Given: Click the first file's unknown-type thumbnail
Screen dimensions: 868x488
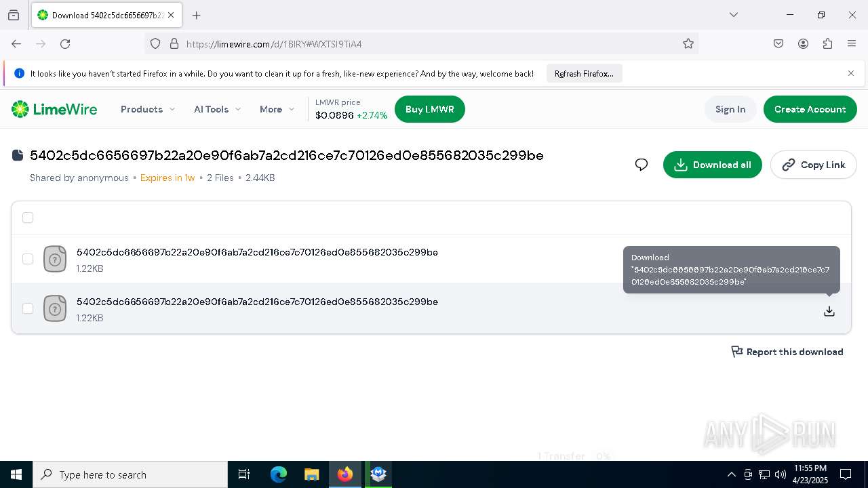Looking at the screenshot, I should [x=55, y=259].
